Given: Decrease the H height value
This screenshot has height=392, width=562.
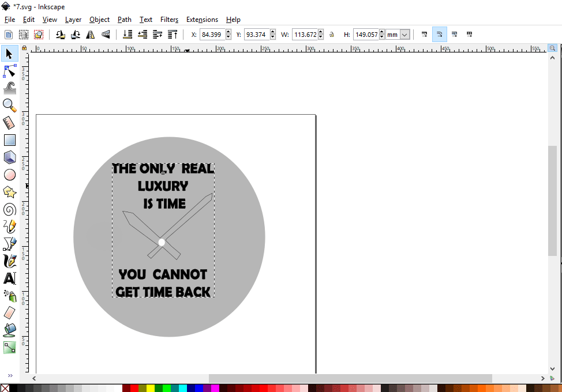Looking at the screenshot, I should pos(382,37).
